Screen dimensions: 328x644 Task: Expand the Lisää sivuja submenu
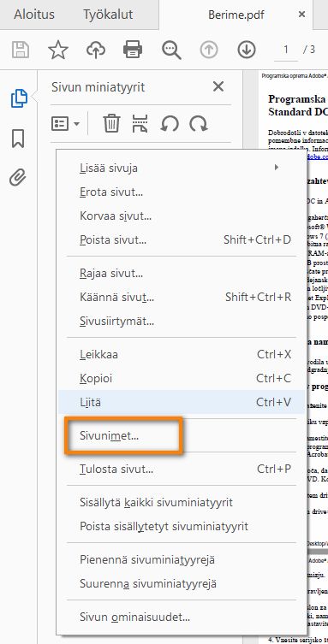pos(182,168)
